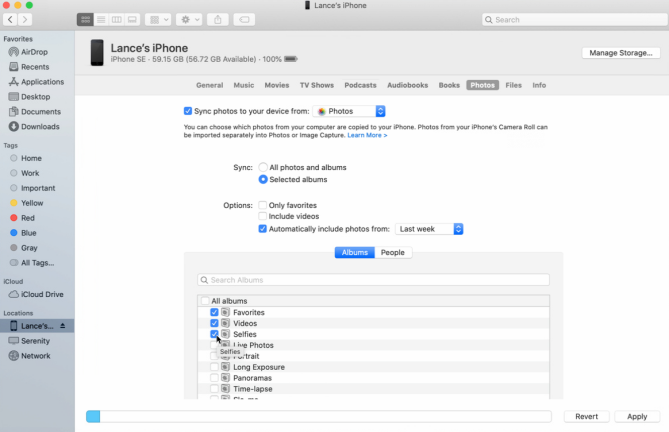
Task: Click the Finder Search field
Action: coord(574,20)
